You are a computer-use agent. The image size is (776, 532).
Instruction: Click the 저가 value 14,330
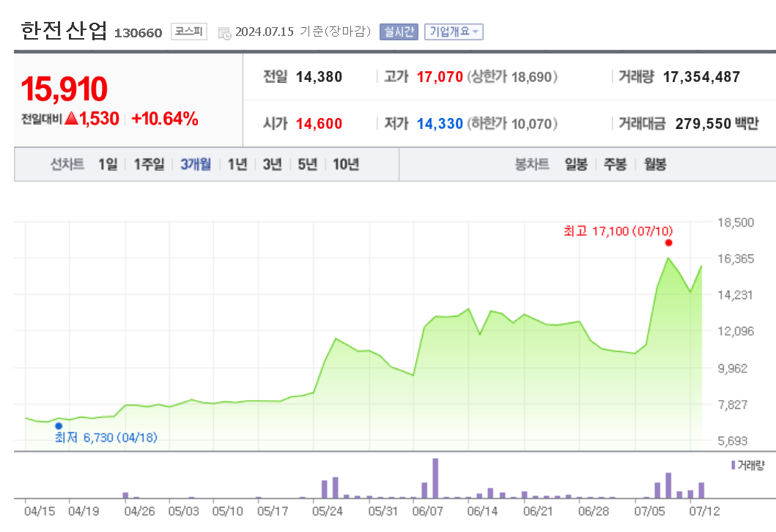pos(440,123)
